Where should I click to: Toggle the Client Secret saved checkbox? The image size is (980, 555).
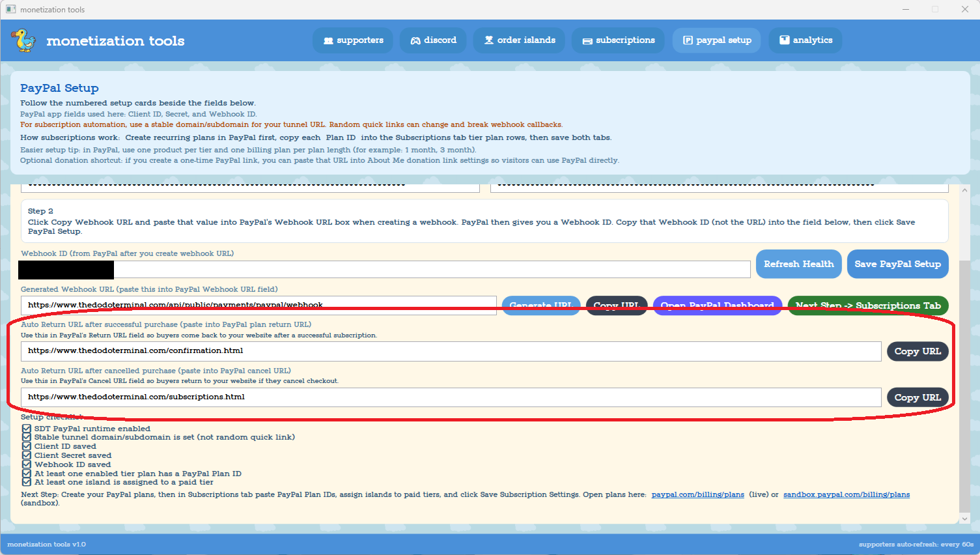27,455
